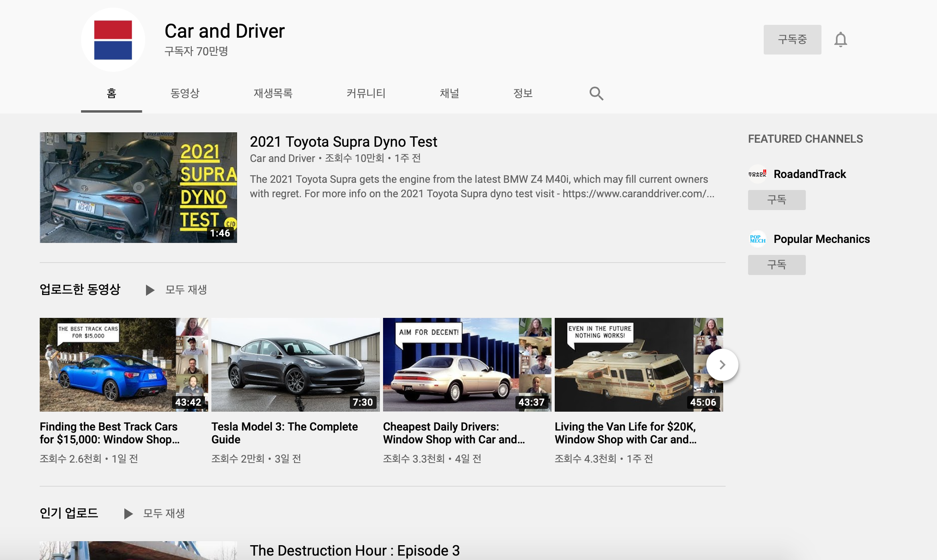Switch to the 동영상 tab
Image resolution: width=937 pixels, height=560 pixels.
(x=185, y=93)
